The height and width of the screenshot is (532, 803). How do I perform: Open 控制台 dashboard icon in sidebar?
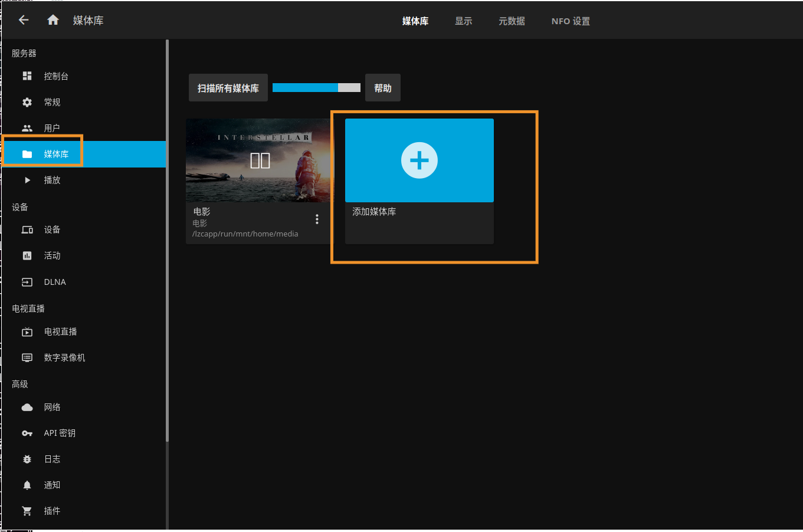pyautogui.click(x=27, y=76)
